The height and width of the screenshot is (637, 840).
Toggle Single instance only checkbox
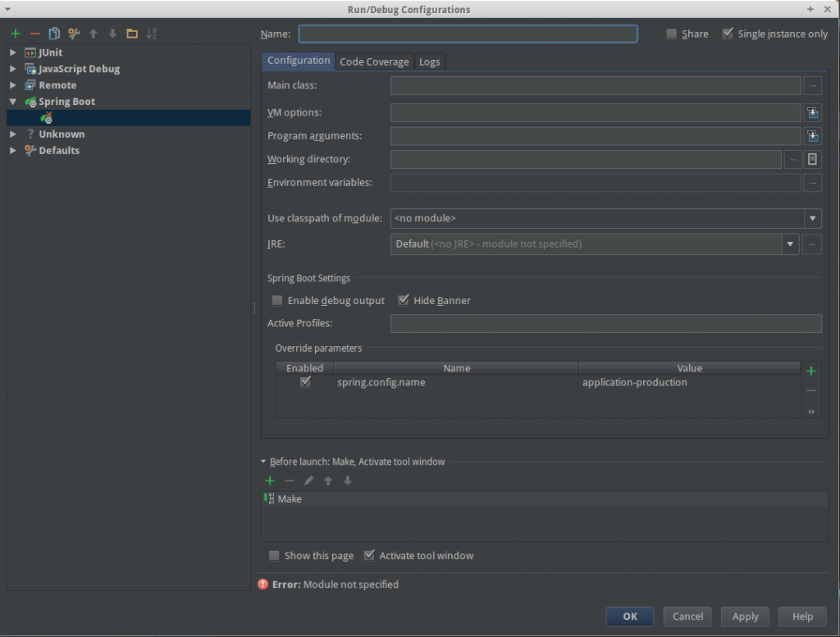pyautogui.click(x=728, y=34)
